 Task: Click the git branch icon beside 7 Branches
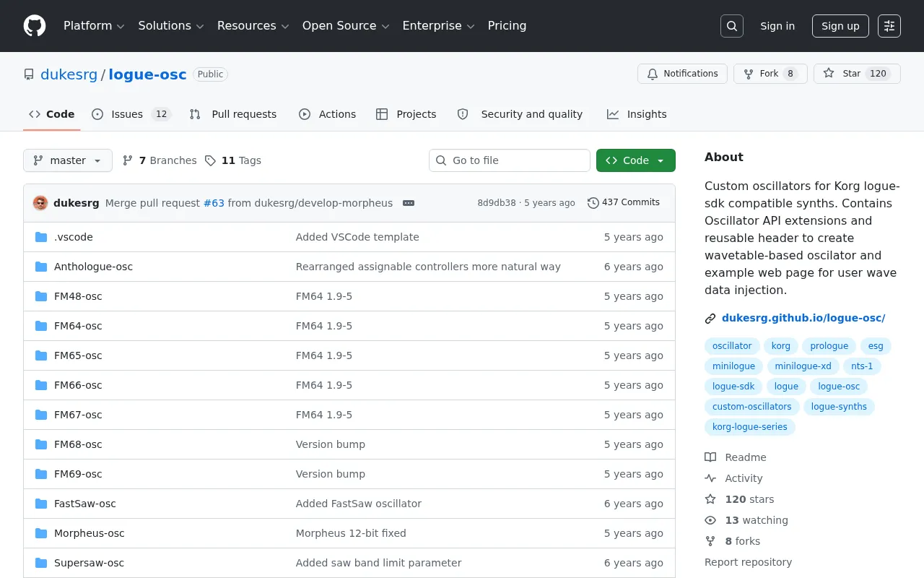click(128, 160)
